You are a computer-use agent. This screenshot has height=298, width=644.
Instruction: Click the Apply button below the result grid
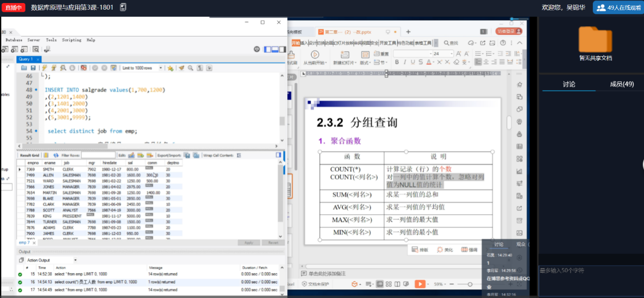click(248, 243)
